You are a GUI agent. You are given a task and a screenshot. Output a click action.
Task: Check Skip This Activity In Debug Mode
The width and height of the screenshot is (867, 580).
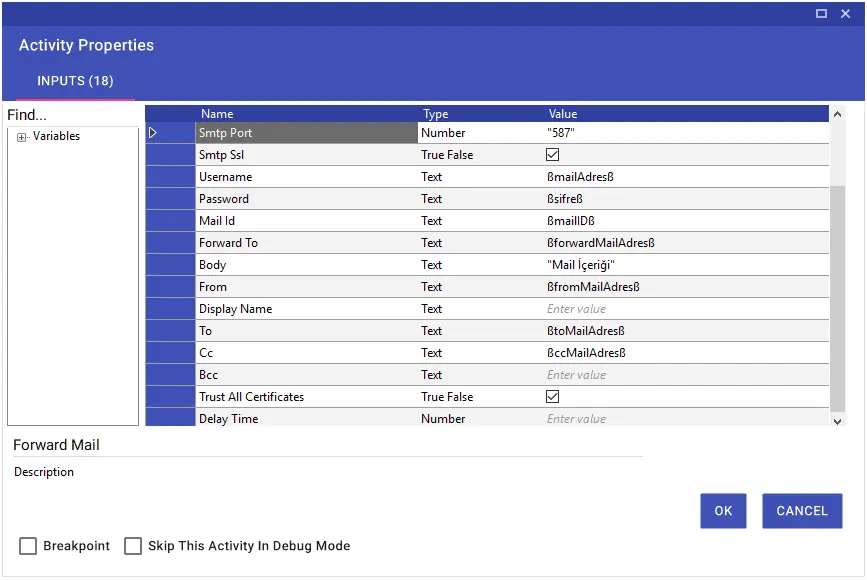[133, 546]
